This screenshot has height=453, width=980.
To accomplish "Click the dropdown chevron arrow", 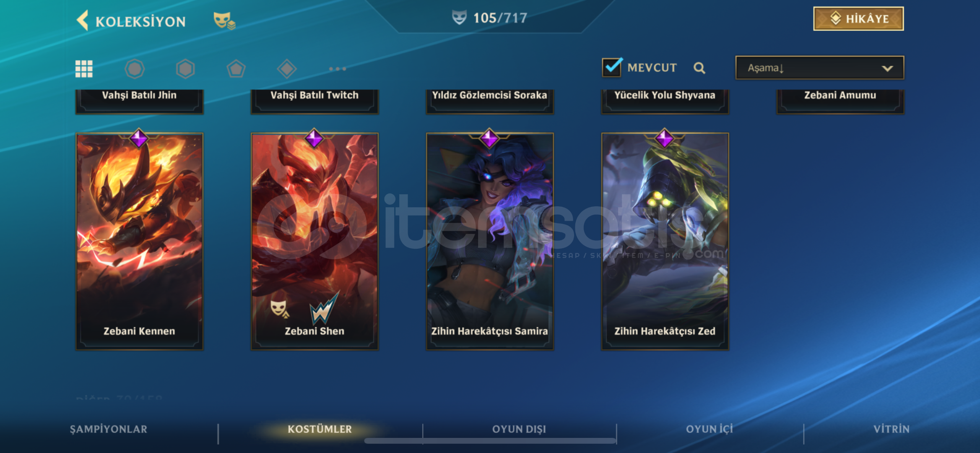I will tap(887, 68).
